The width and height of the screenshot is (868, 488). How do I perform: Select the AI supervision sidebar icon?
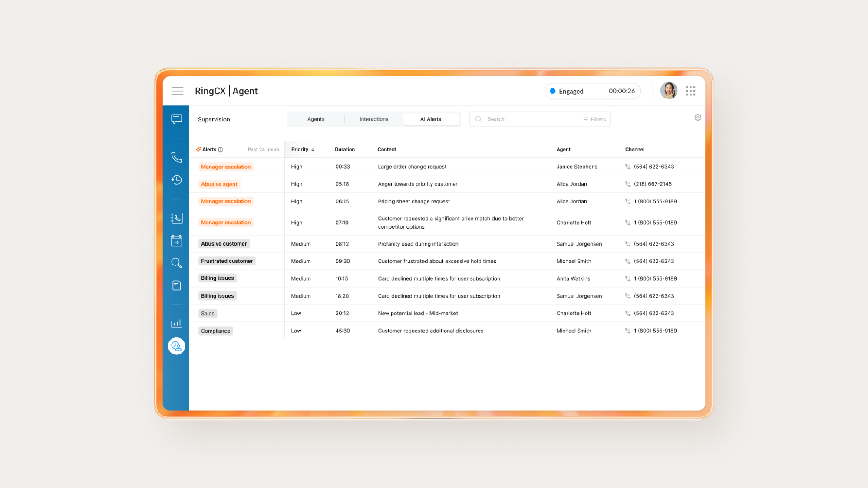point(176,346)
